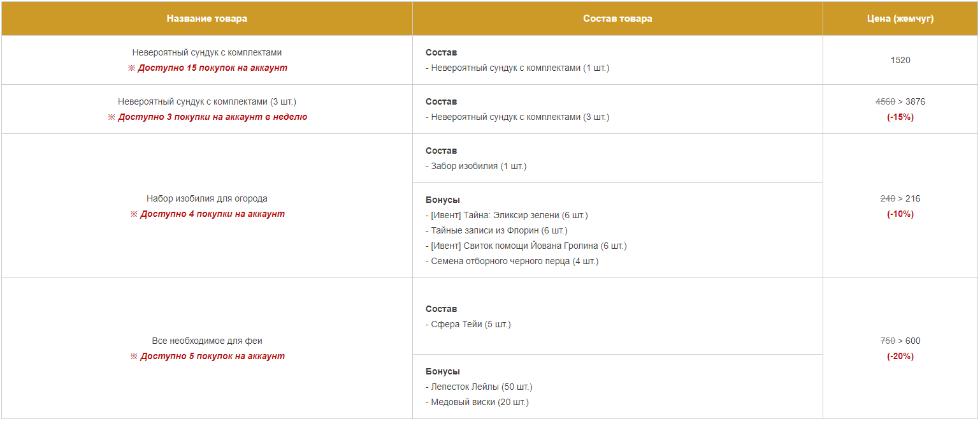Click the crossed-out 4560 price
This screenshot has width=980, height=421.
click(885, 101)
